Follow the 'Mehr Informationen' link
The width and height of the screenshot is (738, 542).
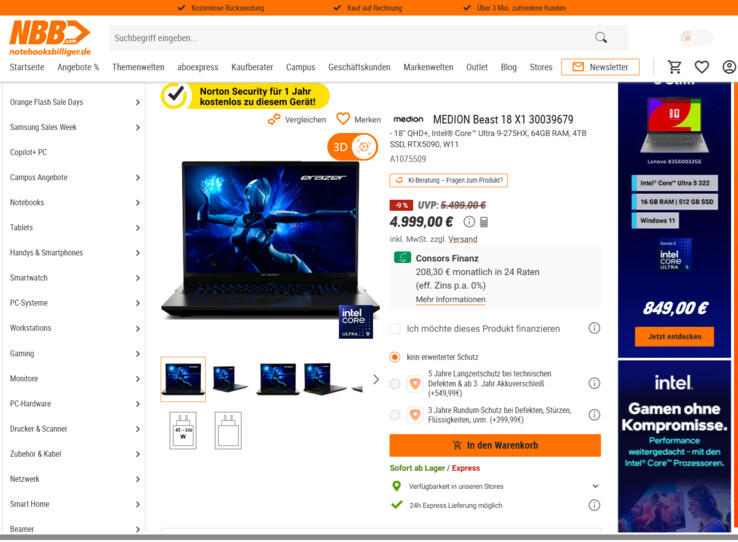point(450,300)
